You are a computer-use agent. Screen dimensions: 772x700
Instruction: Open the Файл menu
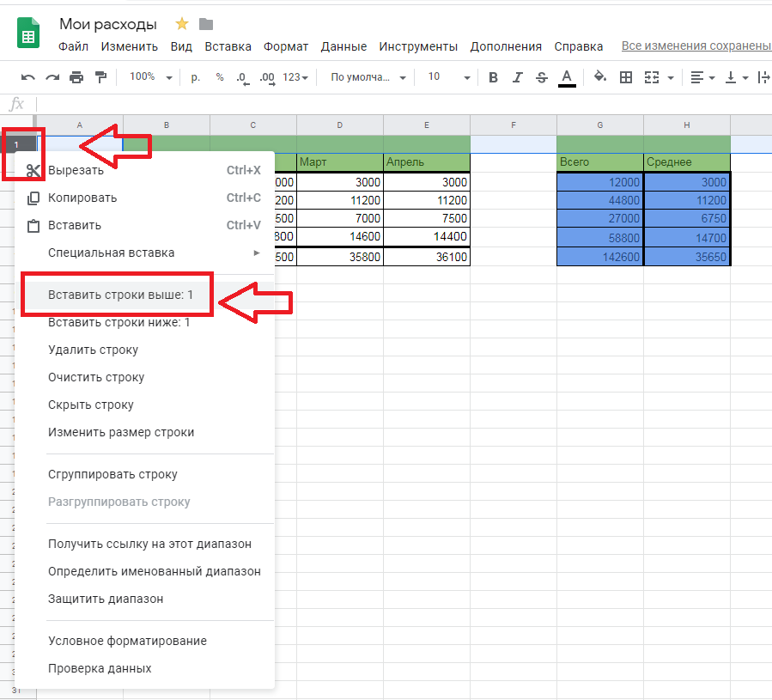pyautogui.click(x=73, y=46)
